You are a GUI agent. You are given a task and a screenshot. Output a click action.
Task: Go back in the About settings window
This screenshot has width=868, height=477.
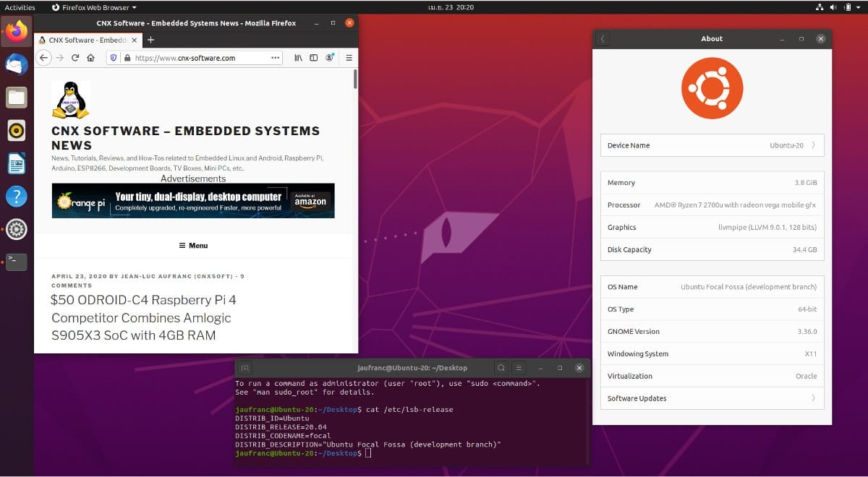tap(603, 39)
